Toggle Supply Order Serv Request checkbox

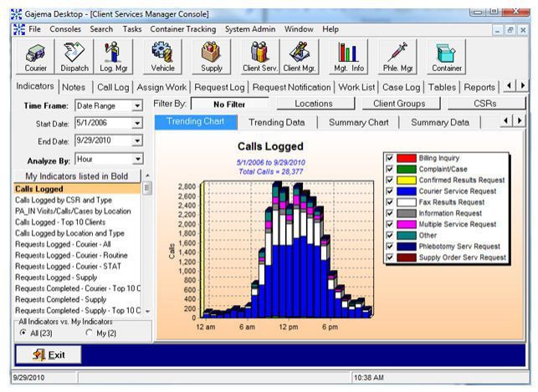coord(389,257)
